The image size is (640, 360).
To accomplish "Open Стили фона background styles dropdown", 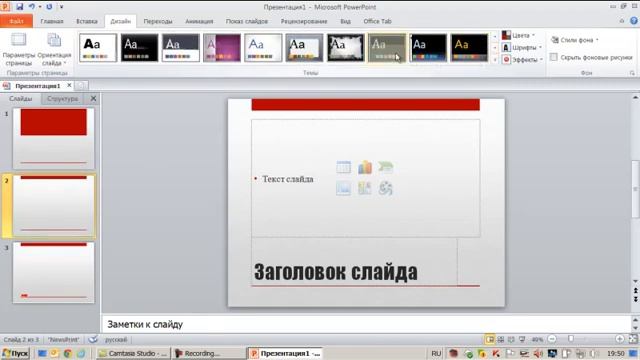I will point(575,40).
